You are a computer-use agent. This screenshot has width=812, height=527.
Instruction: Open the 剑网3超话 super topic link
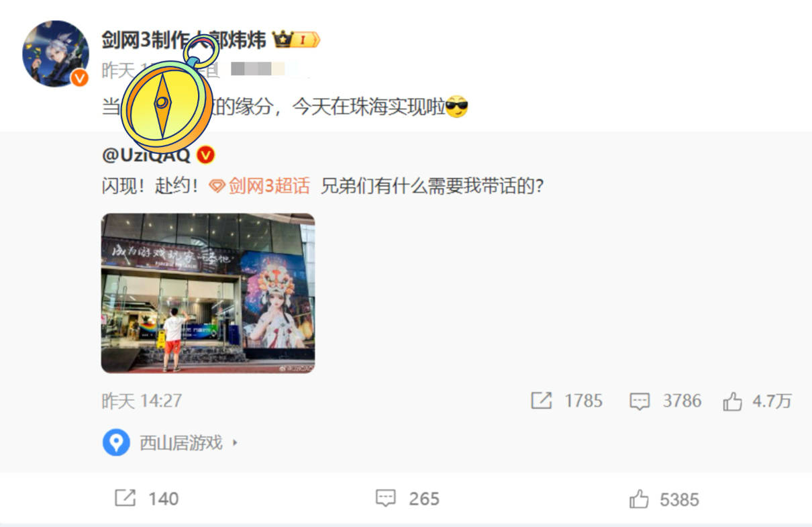point(260,186)
